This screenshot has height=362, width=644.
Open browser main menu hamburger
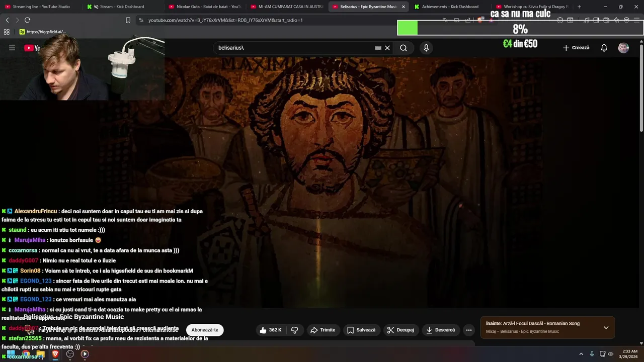(636, 20)
